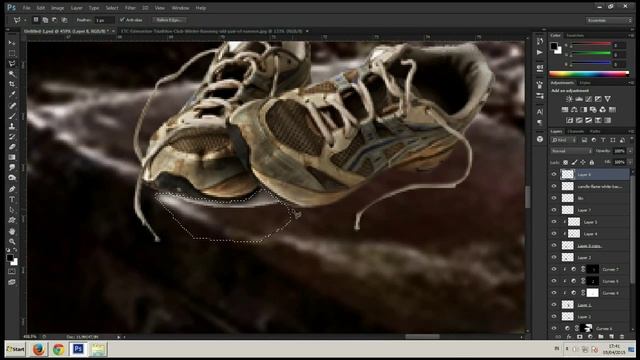Open the Opacity slider dropdown arrow

pos(630,151)
